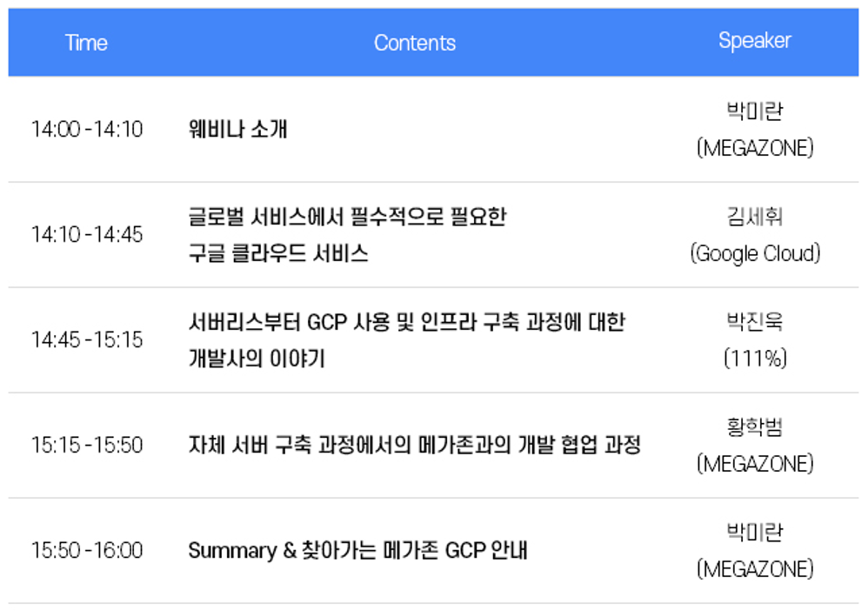
Task: Click speaker 박미란 in the Summary row
Action: coord(755,533)
